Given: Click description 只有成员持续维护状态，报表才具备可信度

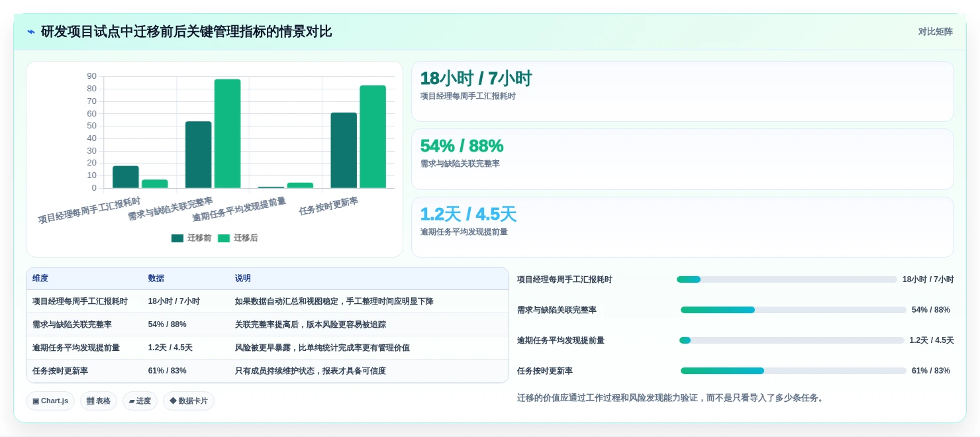Looking at the screenshot, I should tap(311, 371).
